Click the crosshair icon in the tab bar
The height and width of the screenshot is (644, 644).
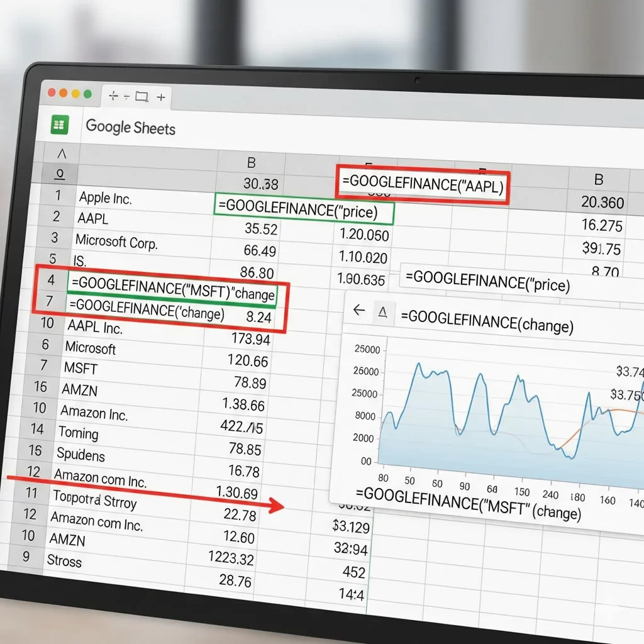click(113, 94)
